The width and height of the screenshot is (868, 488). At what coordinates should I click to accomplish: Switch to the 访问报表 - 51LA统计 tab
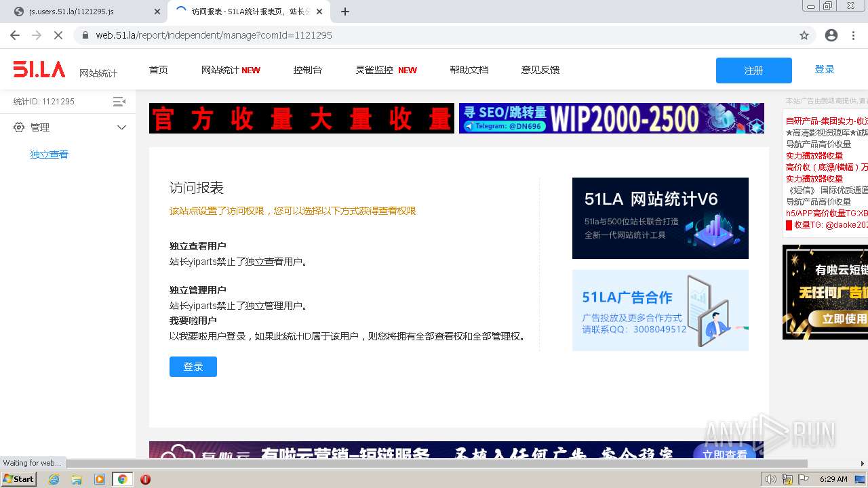click(248, 12)
